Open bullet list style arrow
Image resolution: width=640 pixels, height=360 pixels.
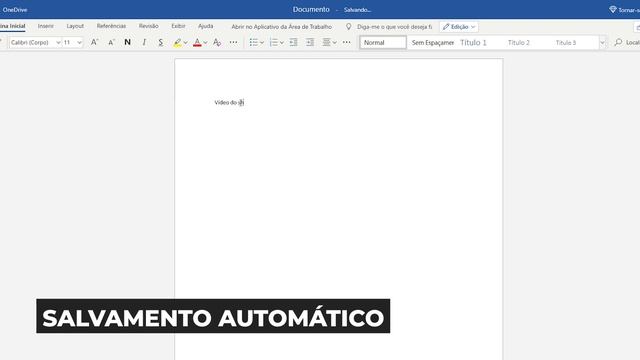click(x=262, y=42)
